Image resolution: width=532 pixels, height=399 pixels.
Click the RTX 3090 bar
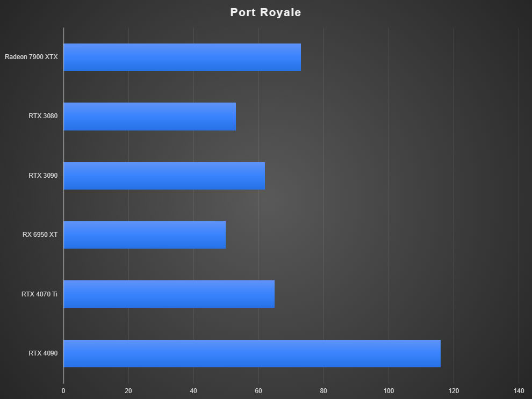point(164,176)
